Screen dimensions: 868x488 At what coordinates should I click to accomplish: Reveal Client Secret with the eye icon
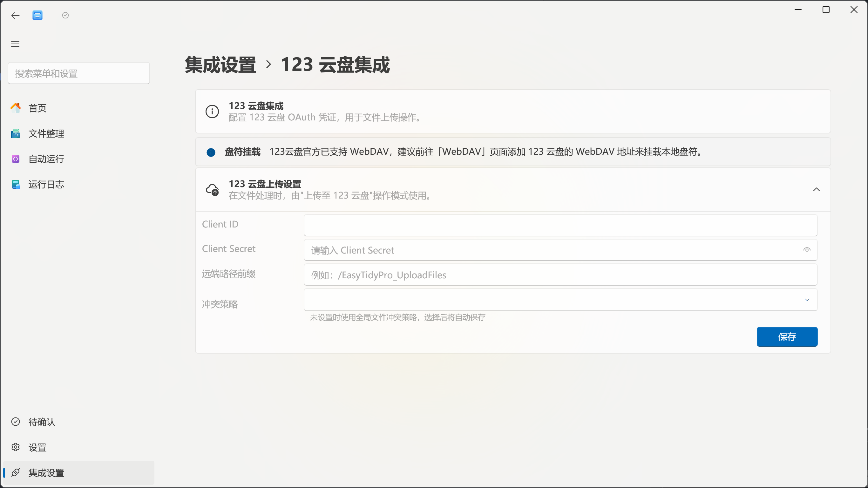point(807,250)
